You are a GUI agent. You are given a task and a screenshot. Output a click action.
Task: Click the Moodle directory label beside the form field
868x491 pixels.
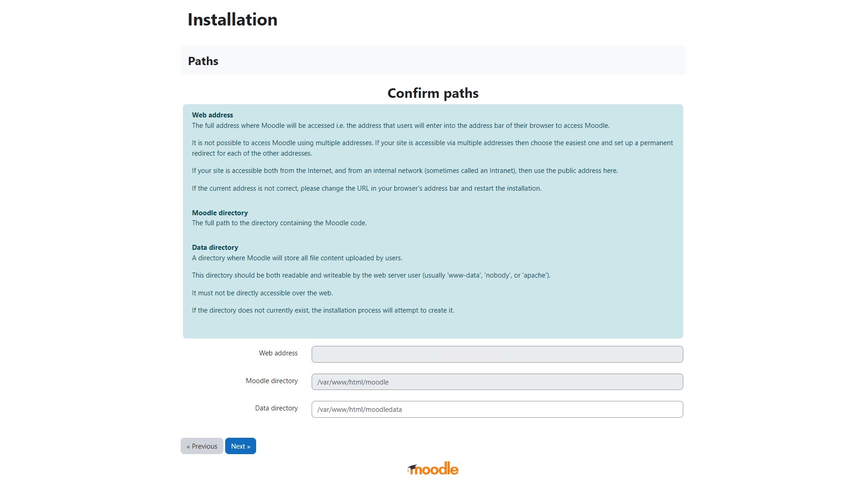pos(272,381)
